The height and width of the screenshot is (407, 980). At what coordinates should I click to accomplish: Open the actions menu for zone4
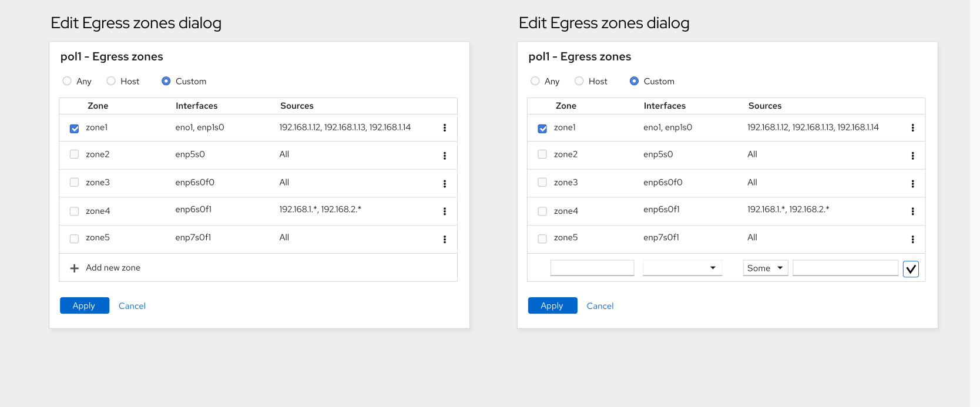click(445, 211)
